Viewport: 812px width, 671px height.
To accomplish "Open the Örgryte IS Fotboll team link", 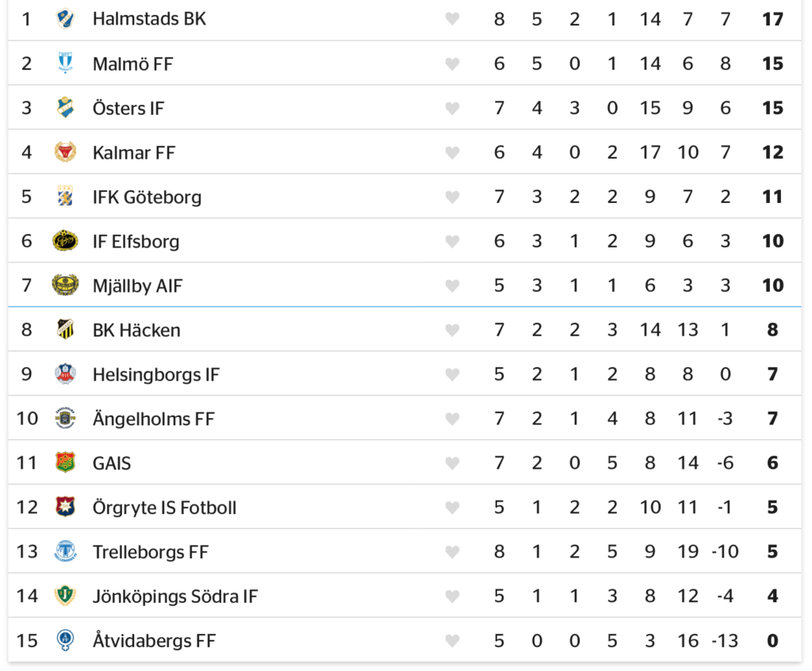I will tap(164, 508).
